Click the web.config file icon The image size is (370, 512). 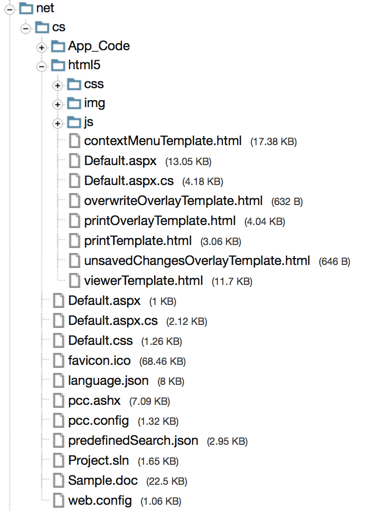(58, 501)
